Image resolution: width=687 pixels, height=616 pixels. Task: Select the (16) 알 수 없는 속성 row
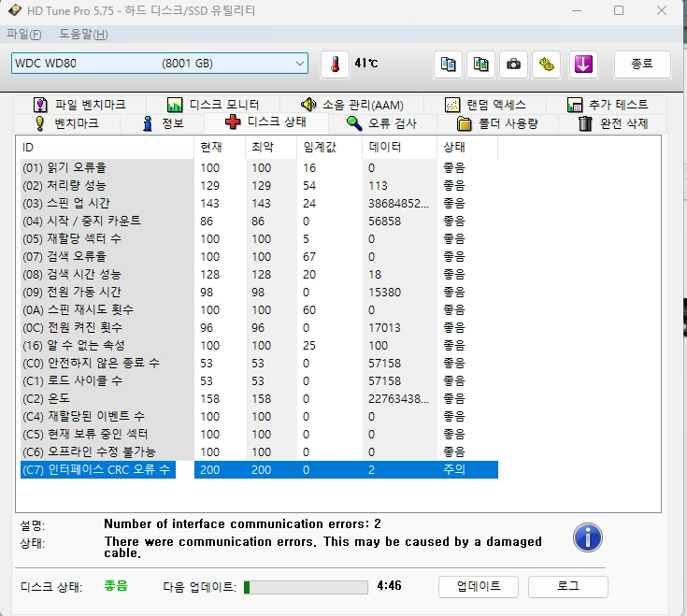pos(259,345)
